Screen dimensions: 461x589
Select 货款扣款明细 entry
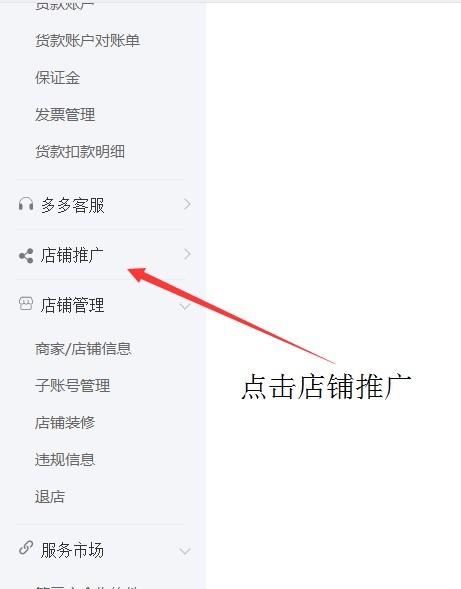coord(80,152)
